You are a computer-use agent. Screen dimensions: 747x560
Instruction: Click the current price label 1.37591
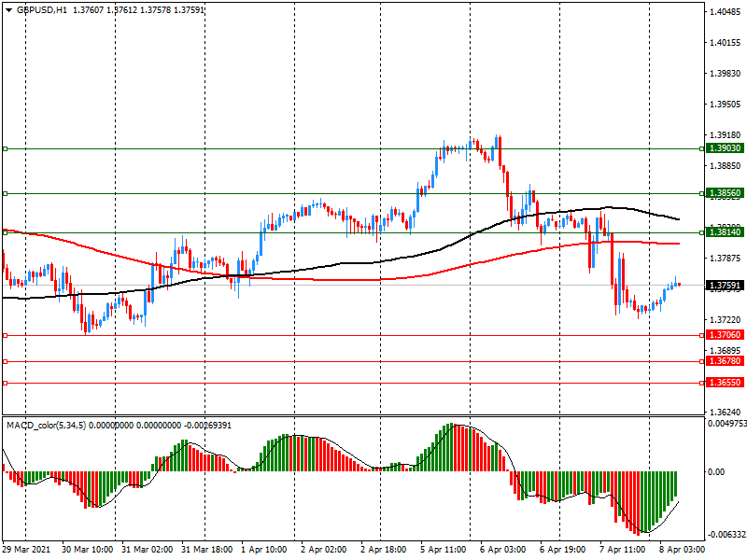coord(725,286)
